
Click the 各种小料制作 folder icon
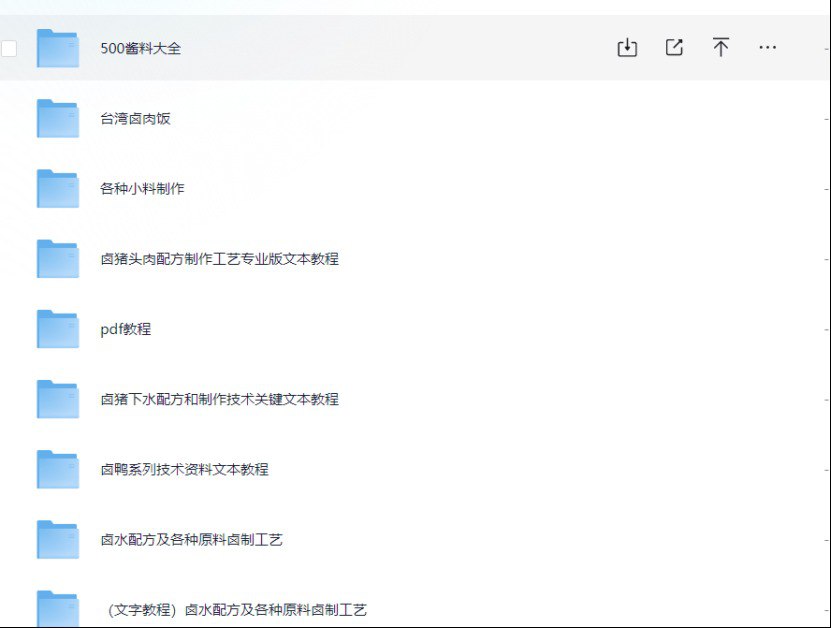(x=58, y=189)
